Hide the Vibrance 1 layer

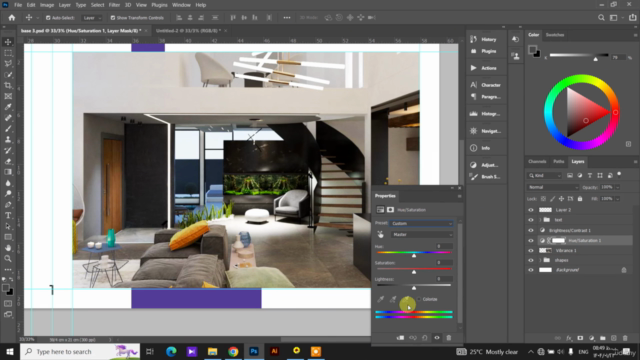click(531, 250)
